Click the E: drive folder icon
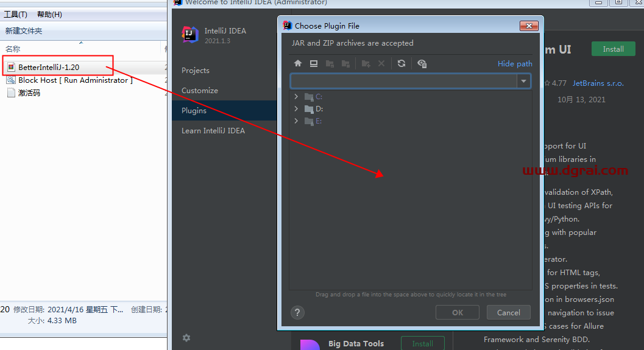The width and height of the screenshot is (644, 350). [309, 121]
